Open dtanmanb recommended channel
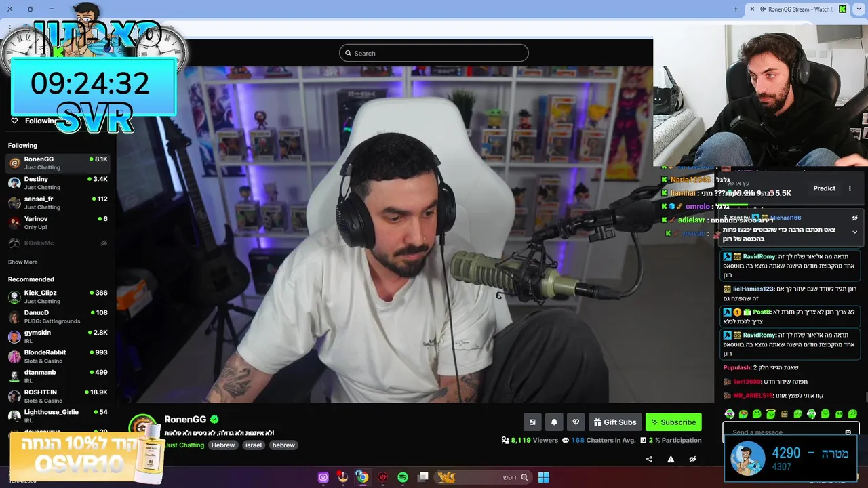 (x=58, y=376)
